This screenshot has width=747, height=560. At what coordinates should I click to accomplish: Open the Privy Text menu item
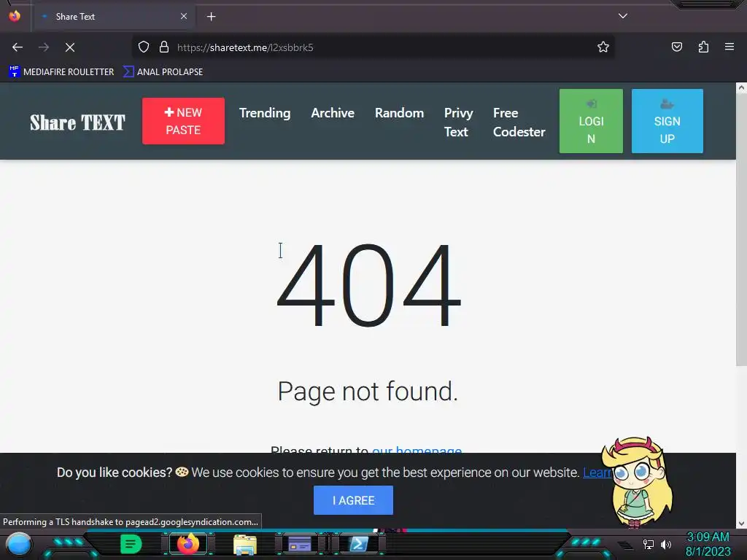tap(458, 122)
